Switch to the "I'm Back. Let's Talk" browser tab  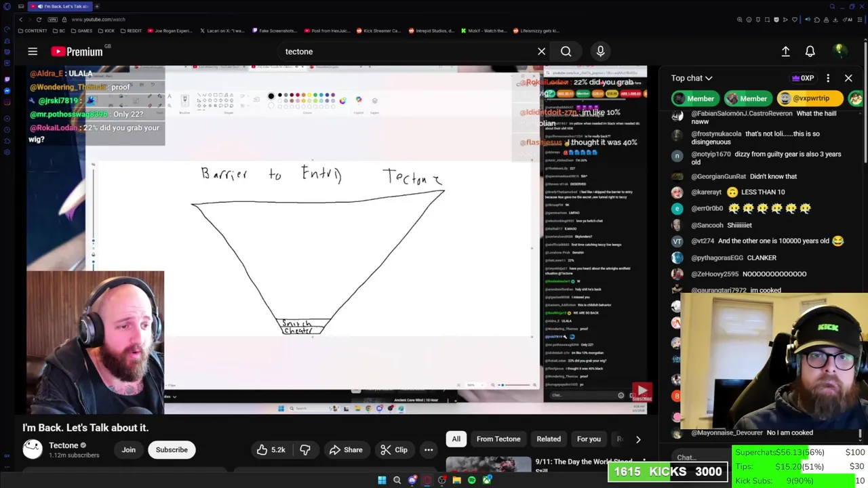60,6
